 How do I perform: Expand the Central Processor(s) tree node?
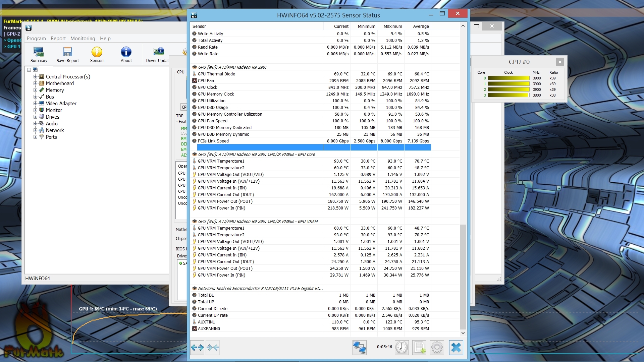[35, 77]
